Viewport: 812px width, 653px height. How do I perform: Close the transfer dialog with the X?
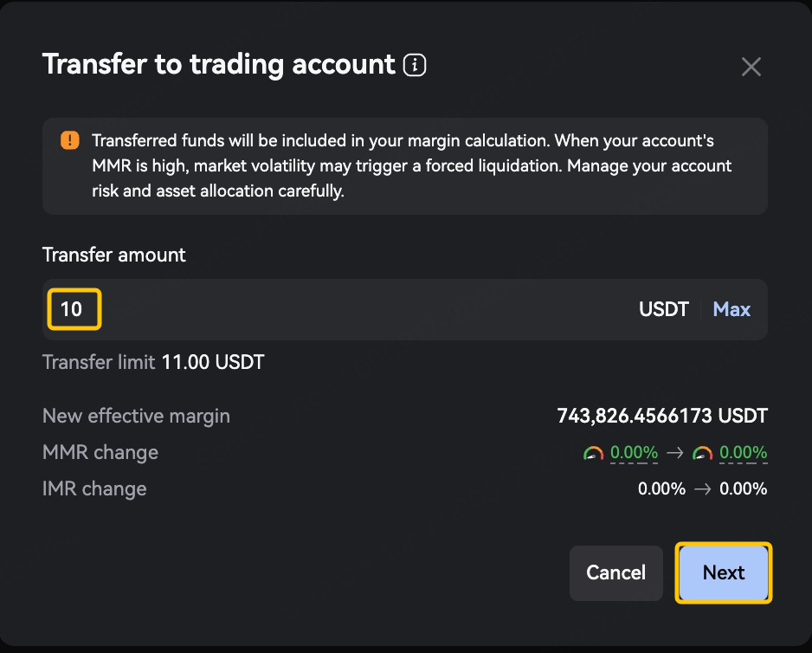[751, 67]
